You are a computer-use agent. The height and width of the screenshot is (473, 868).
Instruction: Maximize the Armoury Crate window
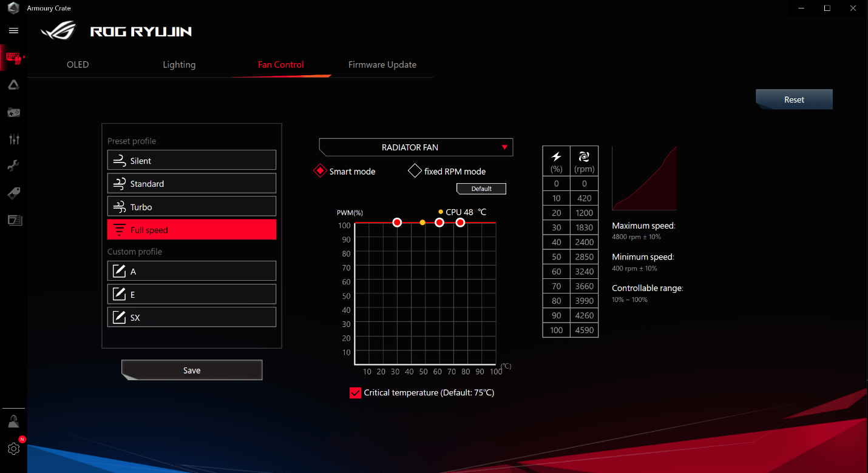coord(827,8)
